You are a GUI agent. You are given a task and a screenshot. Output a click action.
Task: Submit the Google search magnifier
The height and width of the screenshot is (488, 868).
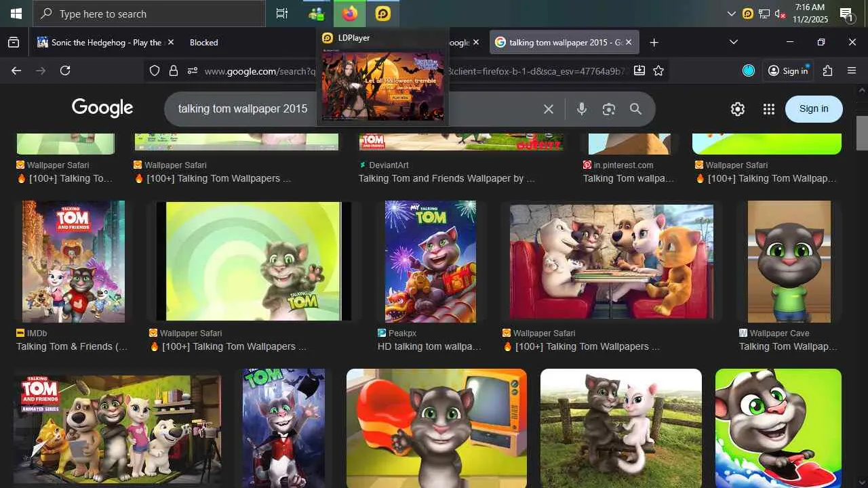tap(635, 108)
